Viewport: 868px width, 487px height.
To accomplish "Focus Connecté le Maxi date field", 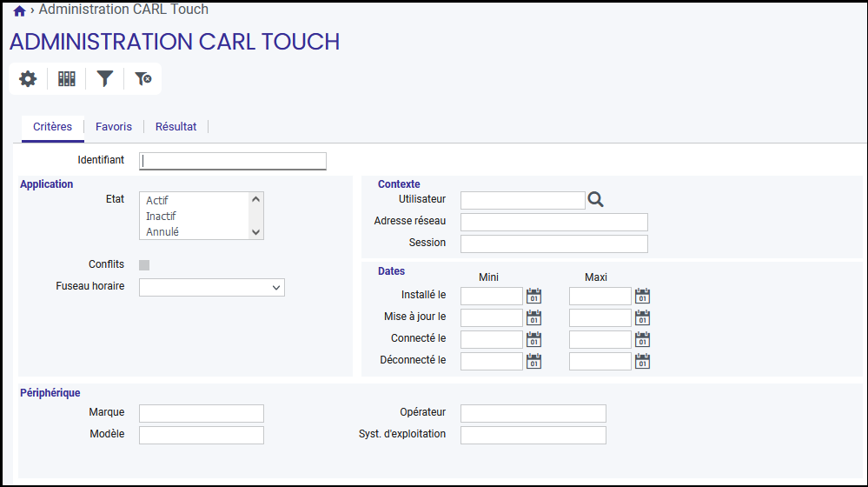I will 600,339.
